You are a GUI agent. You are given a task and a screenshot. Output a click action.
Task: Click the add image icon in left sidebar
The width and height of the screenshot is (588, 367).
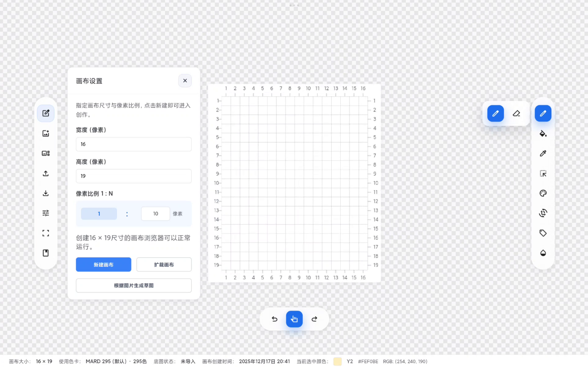click(46, 133)
